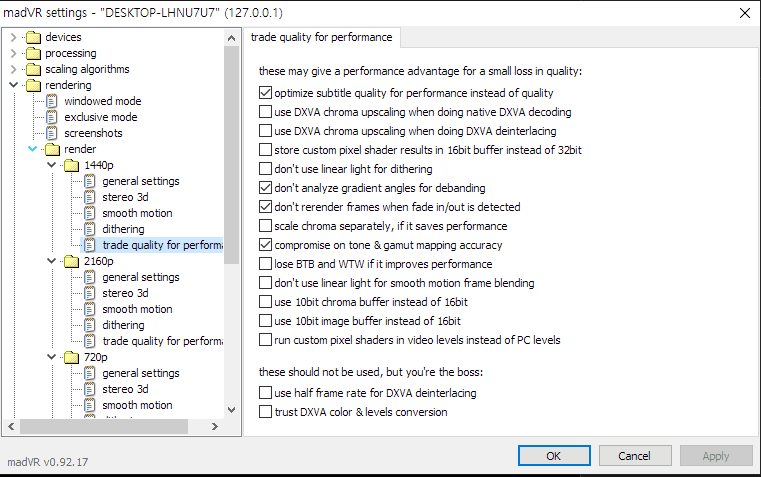
Task: Open smooth motion under 1440p
Action: tap(136, 213)
